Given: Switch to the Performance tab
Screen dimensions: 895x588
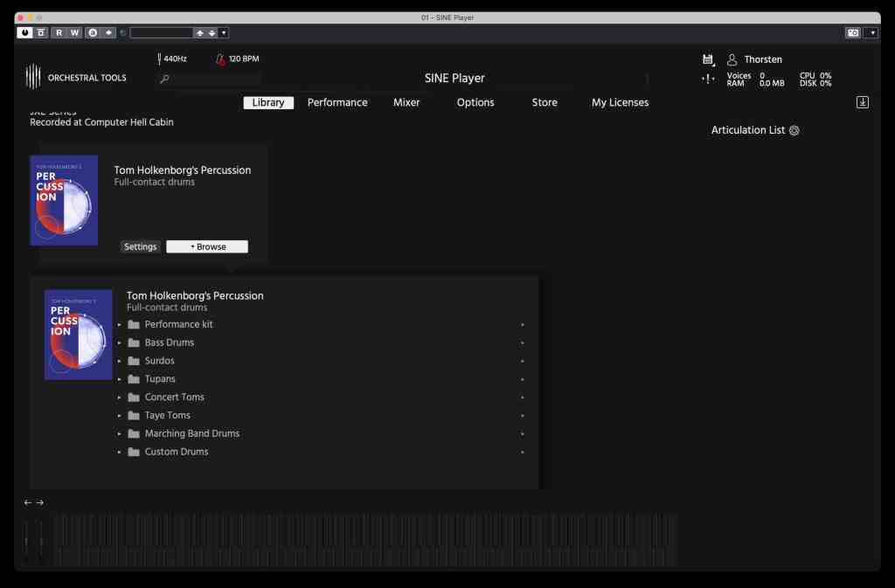Looking at the screenshot, I should click(337, 102).
